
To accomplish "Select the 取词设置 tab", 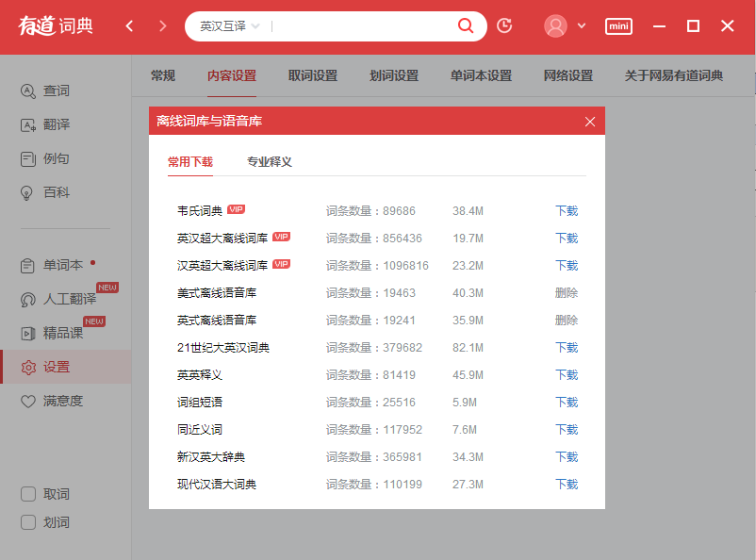I will (x=313, y=75).
